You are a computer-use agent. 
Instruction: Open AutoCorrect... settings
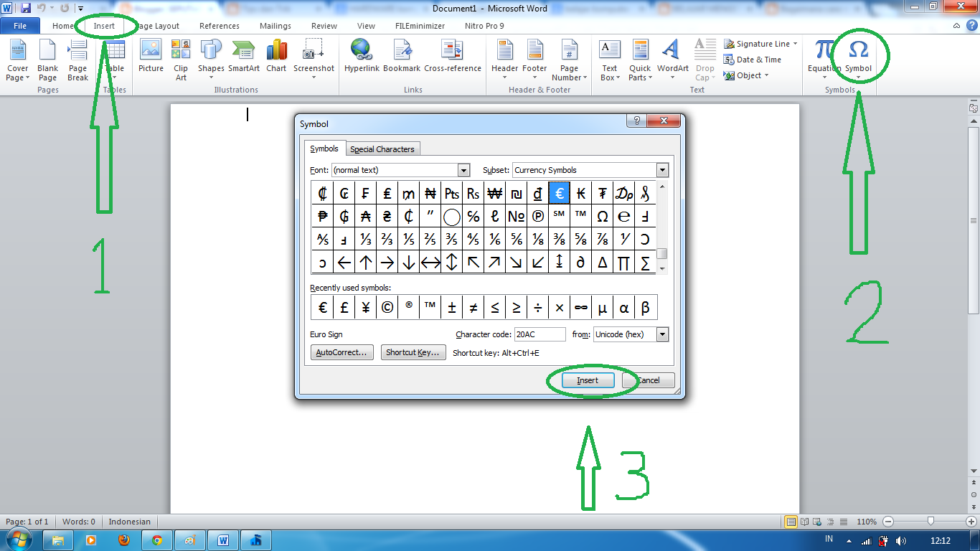coord(341,353)
